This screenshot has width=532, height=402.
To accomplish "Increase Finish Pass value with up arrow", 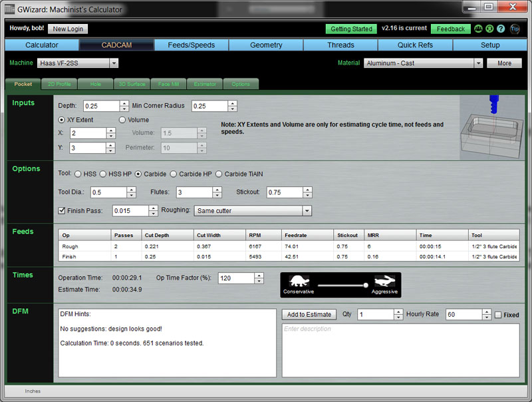I will [154, 208].
